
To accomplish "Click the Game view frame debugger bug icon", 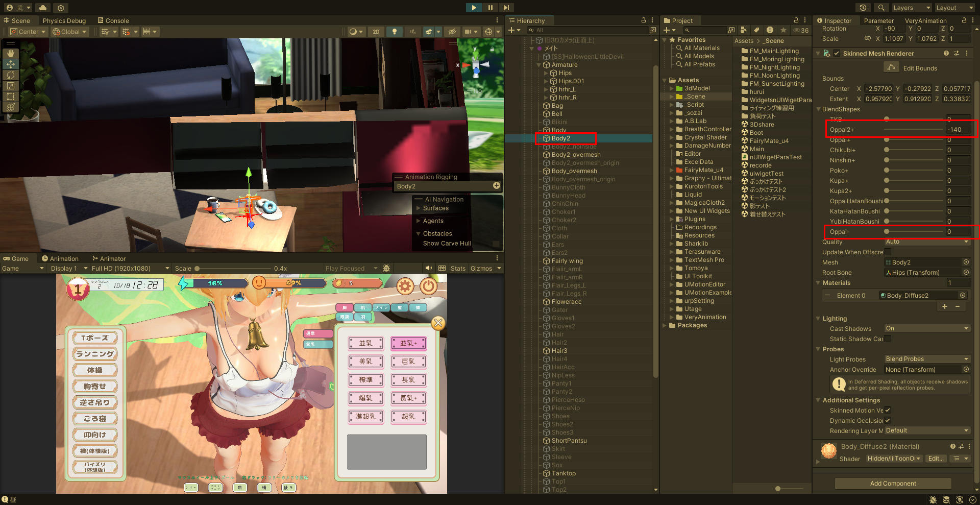I will click(386, 268).
